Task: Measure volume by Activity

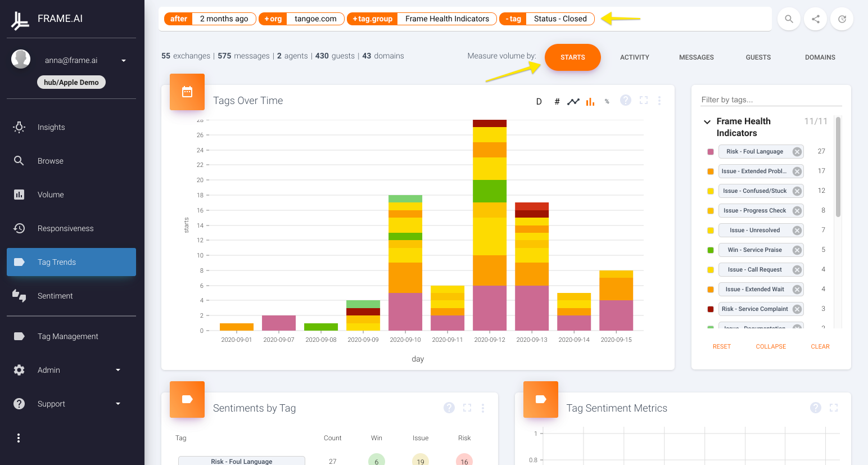Action: point(635,57)
